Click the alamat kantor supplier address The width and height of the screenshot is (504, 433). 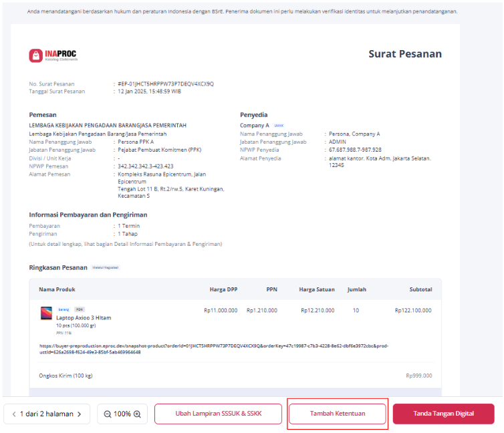380,162
